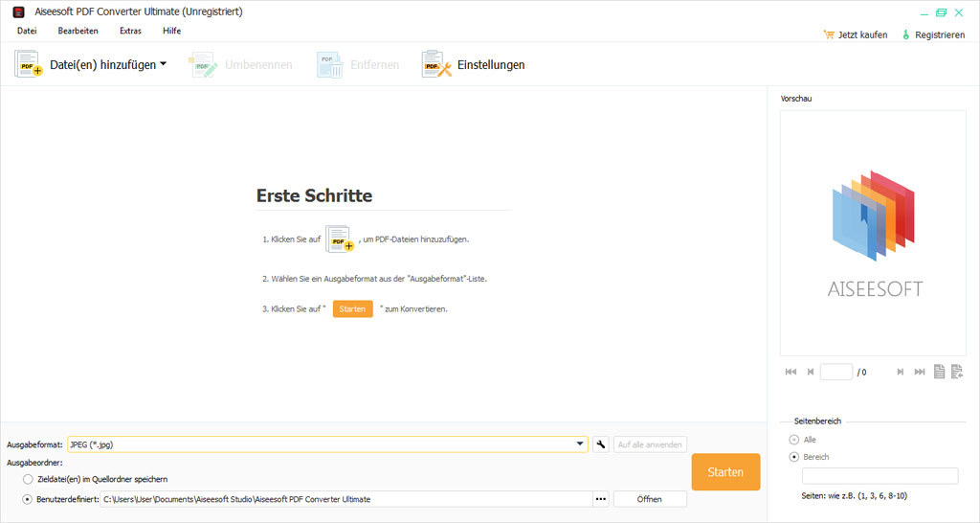Go to first page in preview
This screenshot has height=523, width=980.
tap(791, 372)
